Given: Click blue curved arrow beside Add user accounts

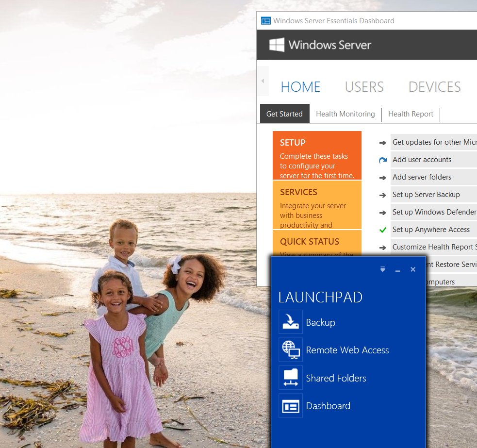Looking at the screenshot, I should [383, 160].
